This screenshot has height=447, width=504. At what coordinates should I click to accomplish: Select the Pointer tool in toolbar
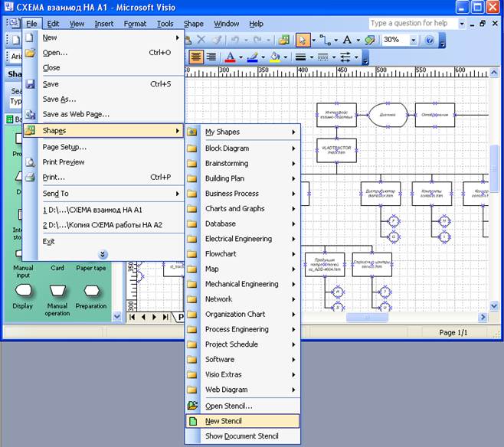coord(303,40)
